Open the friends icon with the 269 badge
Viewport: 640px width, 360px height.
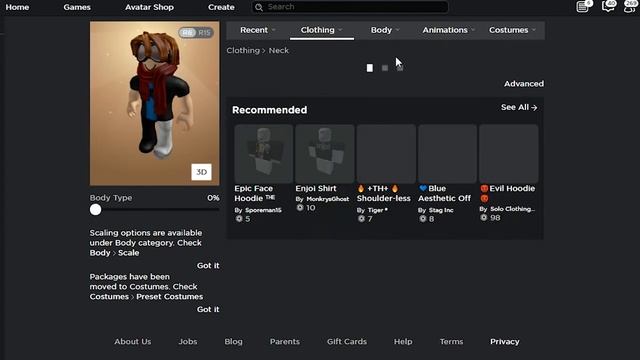click(631, 7)
